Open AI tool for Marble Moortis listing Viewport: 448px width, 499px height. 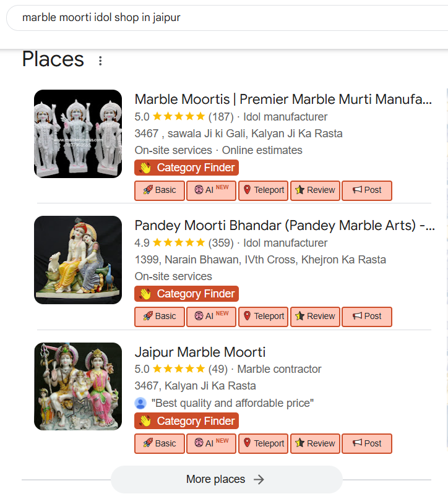[x=211, y=190]
